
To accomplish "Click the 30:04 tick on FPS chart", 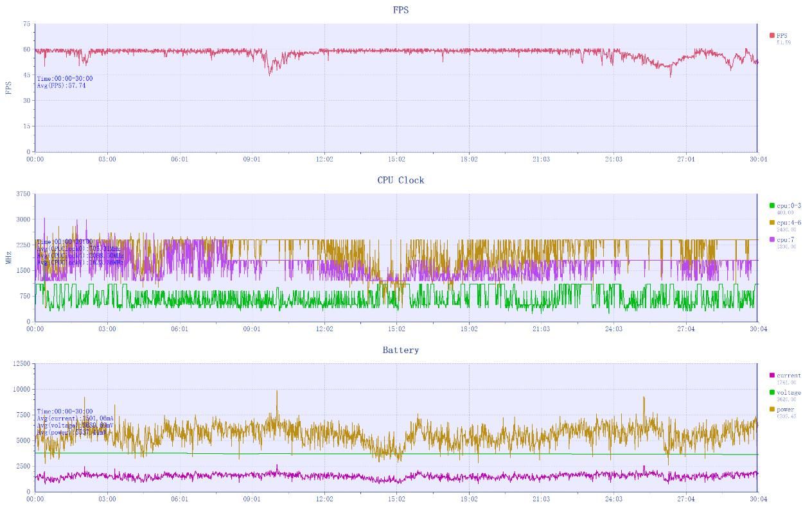I will pos(758,159).
